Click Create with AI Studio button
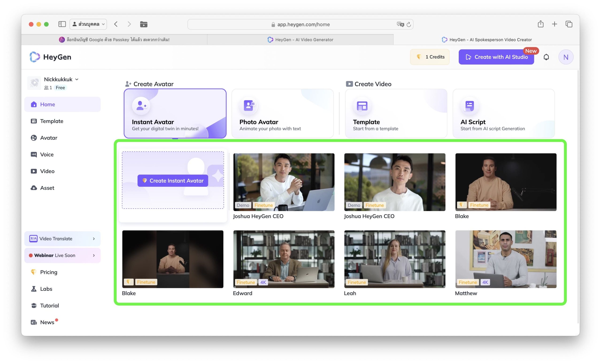Screen dimensions: 601x364 [496, 57]
